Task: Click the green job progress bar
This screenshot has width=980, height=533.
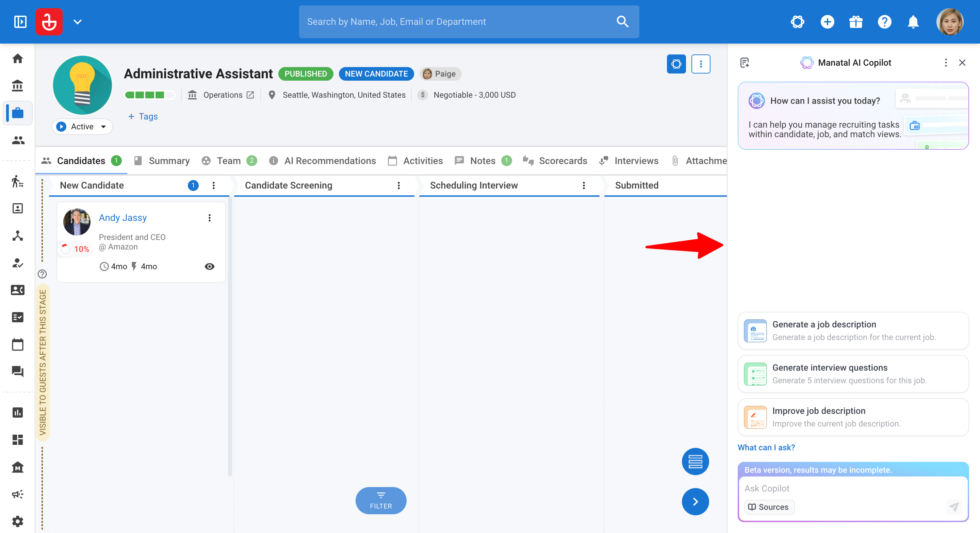Action: pos(150,95)
